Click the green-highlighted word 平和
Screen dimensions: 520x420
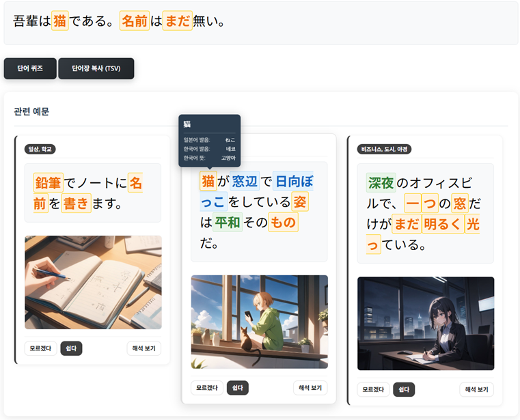click(x=228, y=223)
